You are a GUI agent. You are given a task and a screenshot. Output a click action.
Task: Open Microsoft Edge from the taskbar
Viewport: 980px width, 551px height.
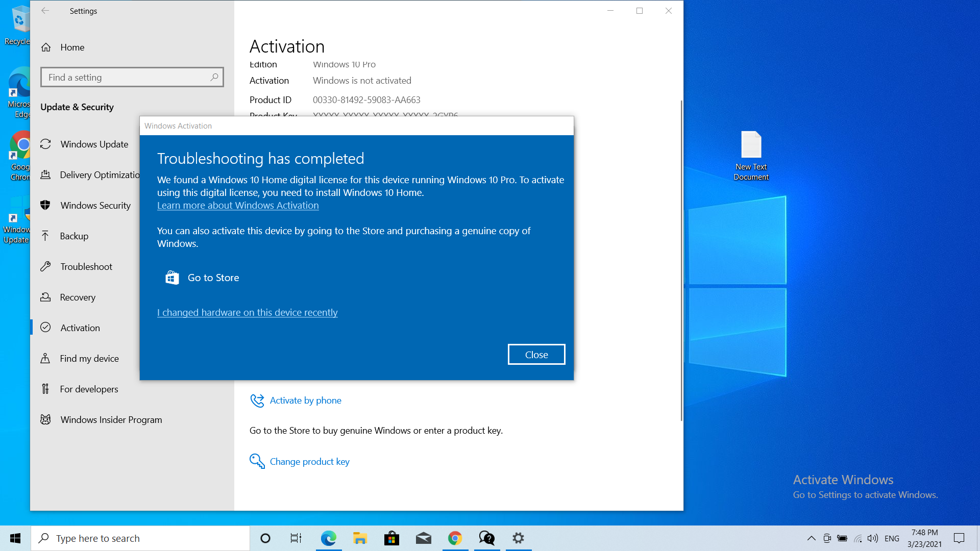tap(328, 538)
